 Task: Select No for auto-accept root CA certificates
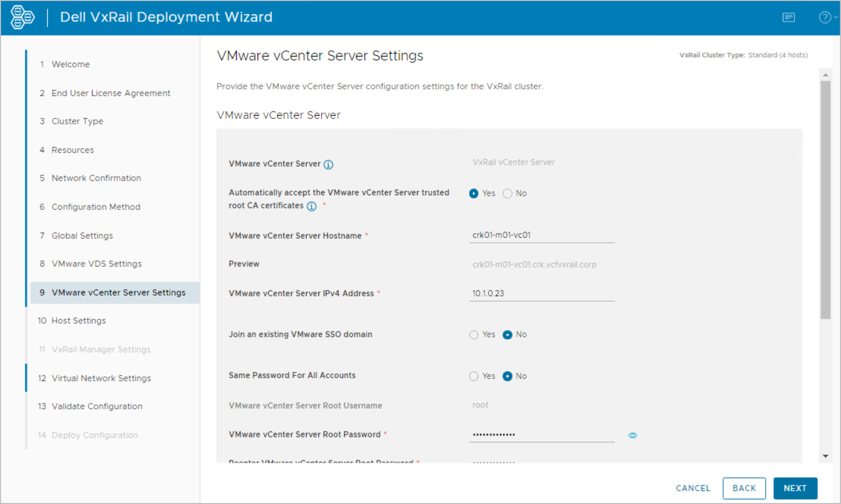click(508, 194)
